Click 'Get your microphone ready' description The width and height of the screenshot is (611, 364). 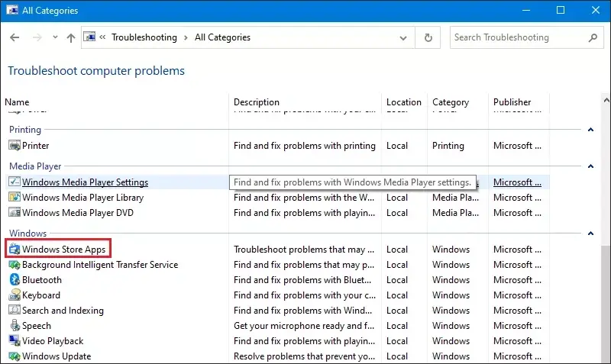click(x=304, y=325)
